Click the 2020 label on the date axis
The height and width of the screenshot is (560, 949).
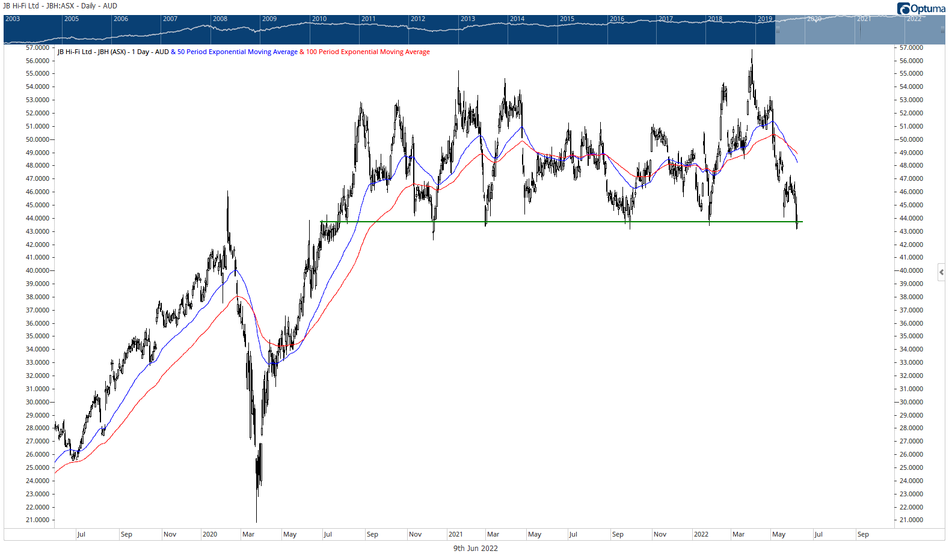[x=210, y=534]
